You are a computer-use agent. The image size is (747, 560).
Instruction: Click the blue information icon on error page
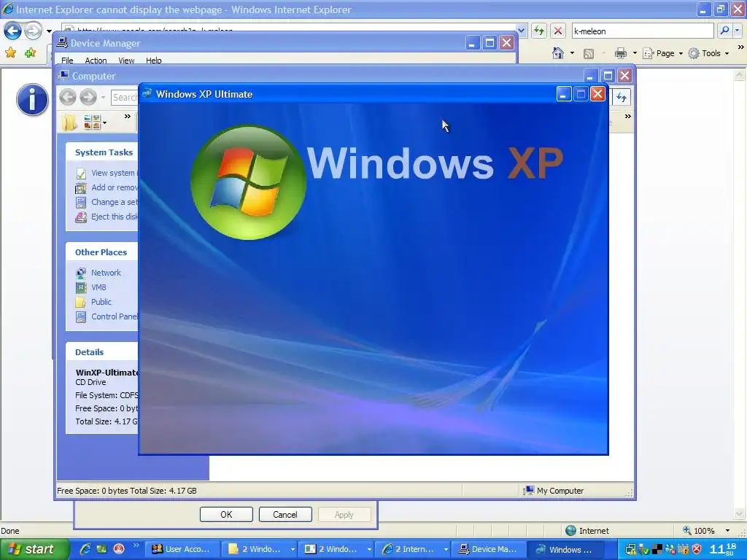tap(32, 100)
